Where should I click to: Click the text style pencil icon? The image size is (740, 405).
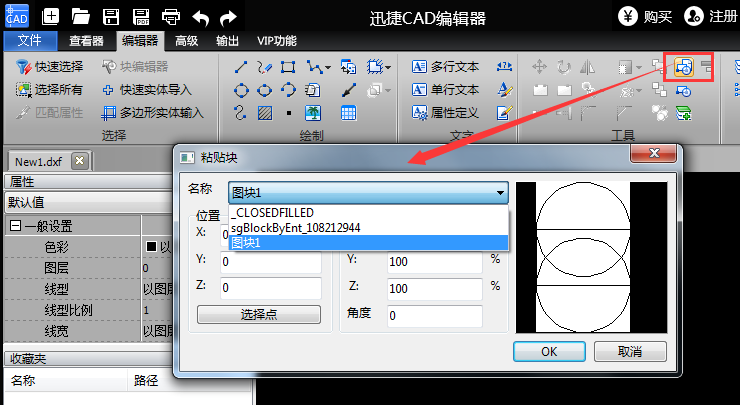click(x=505, y=90)
